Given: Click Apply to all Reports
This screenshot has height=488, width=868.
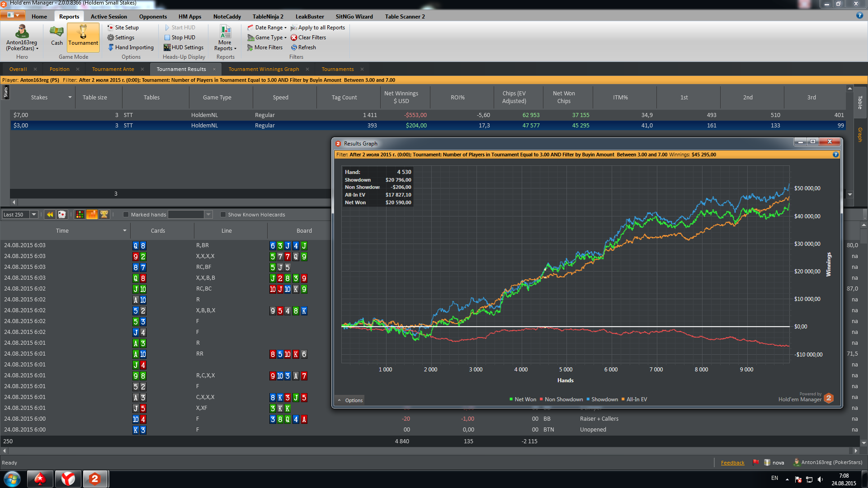Looking at the screenshot, I should [x=318, y=28].
